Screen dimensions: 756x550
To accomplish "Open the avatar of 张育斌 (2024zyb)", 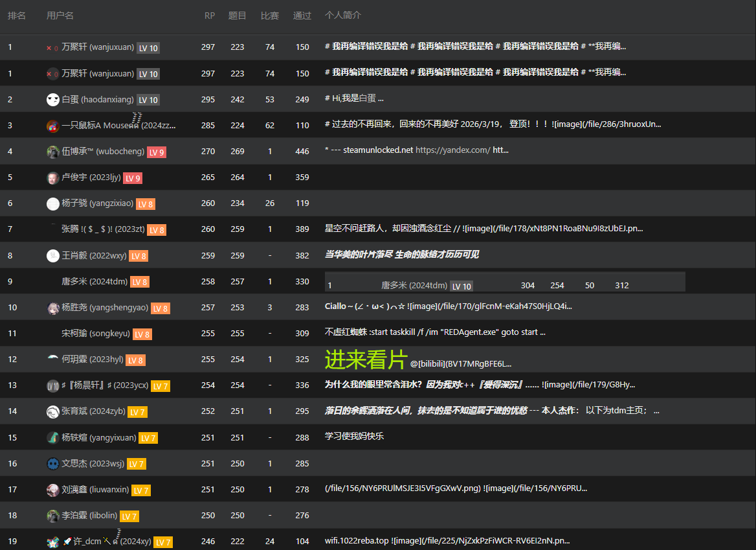I will [x=52, y=411].
